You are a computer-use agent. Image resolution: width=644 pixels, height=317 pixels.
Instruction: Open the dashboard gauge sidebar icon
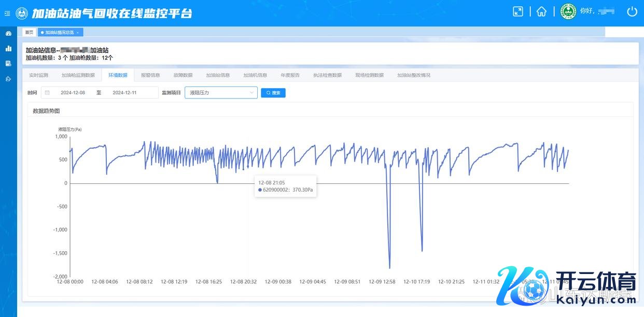click(8, 34)
